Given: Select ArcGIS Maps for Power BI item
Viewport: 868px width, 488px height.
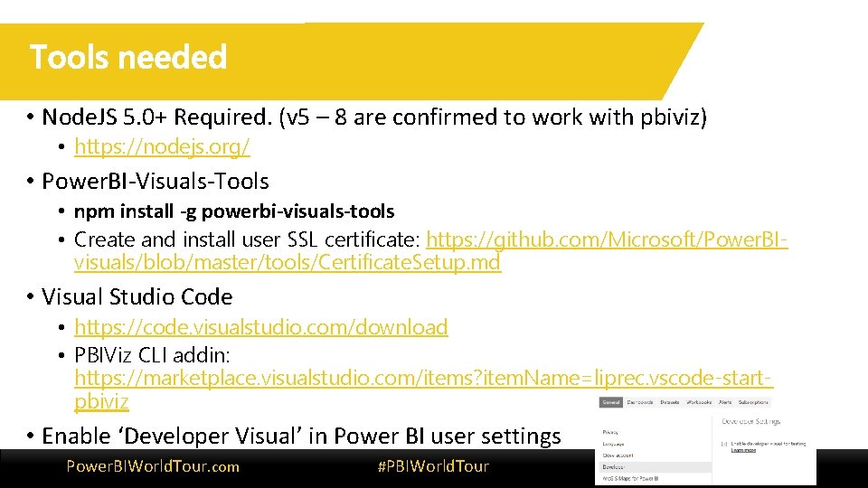Looking at the screenshot, I should [x=630, y=479].
